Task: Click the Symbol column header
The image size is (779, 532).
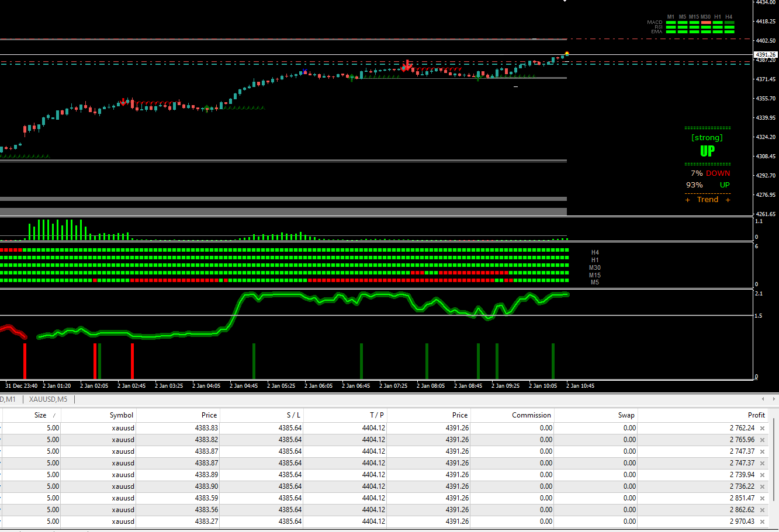Action: click(x=122, y=415)
